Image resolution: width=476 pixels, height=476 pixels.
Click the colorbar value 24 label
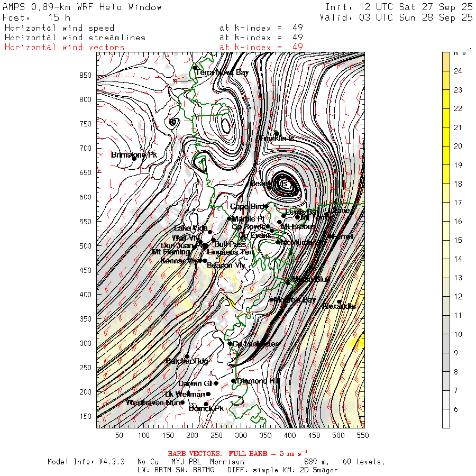tap(458, 71)
